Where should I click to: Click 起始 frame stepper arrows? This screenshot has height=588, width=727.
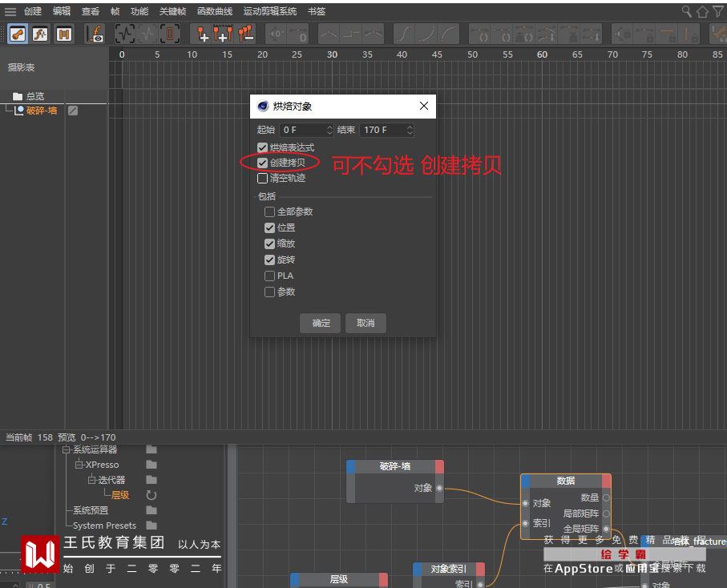click(329, 130)
